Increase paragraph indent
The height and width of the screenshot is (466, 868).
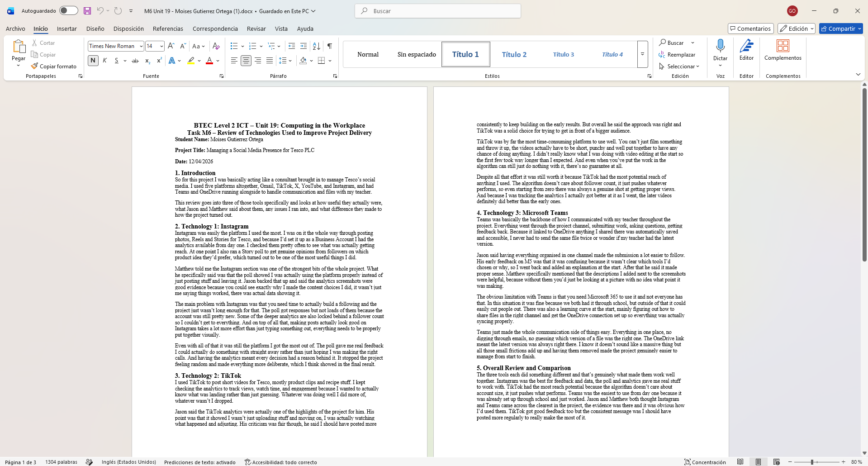(x=304, y=46)
